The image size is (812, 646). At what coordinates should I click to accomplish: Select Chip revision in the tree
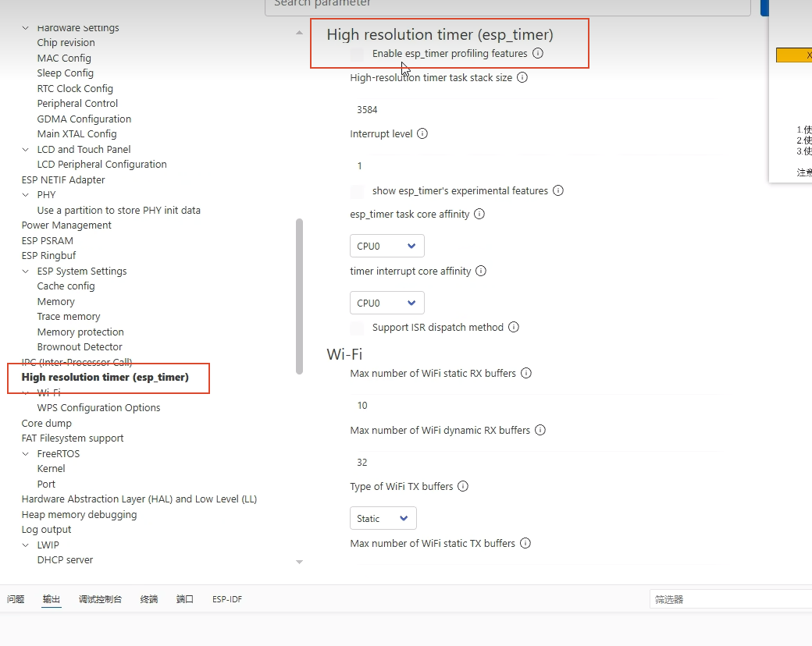point(66,43)
